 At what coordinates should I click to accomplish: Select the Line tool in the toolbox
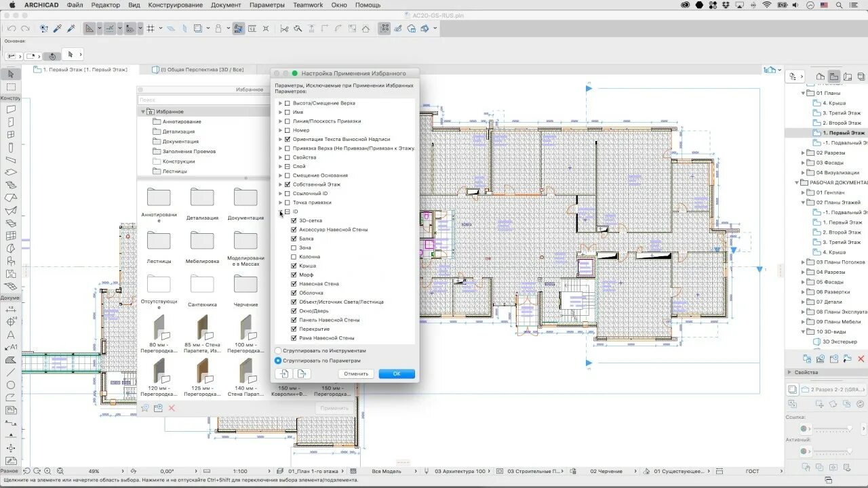pos(11,372)
